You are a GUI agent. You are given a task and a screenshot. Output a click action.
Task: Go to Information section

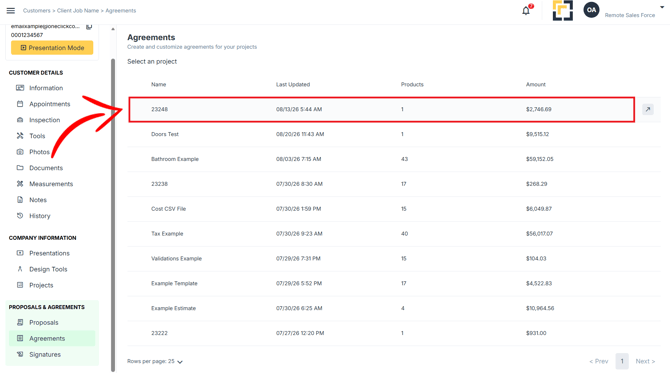46,88
